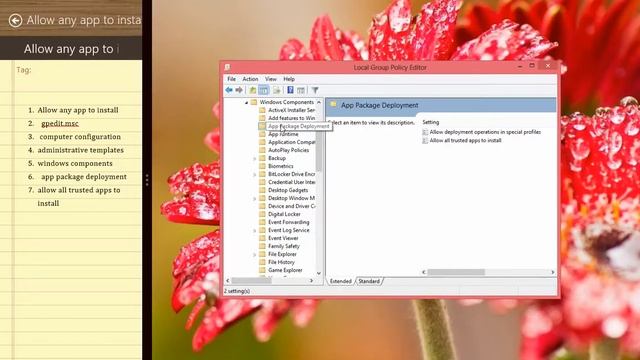This screenshot has height=360, width=640.
Task: Select the Event Forwarding folder
Action: 289,222
